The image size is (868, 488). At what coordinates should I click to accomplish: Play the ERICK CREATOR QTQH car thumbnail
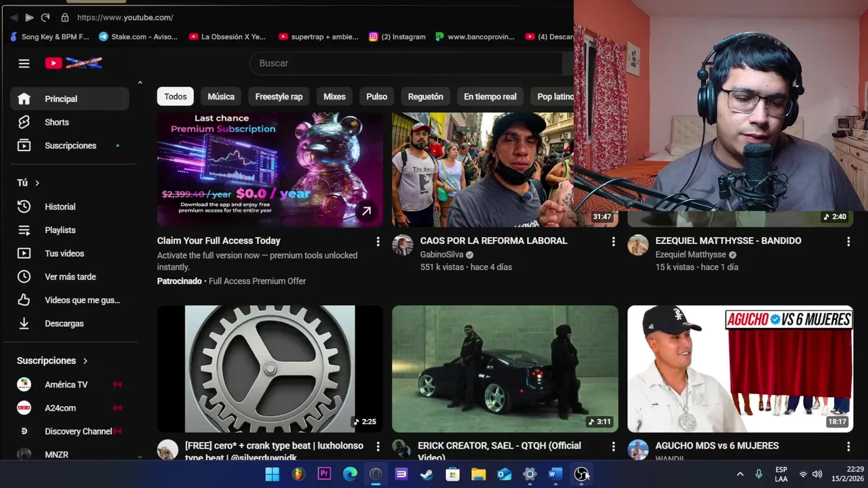click(x=505, y=369)
